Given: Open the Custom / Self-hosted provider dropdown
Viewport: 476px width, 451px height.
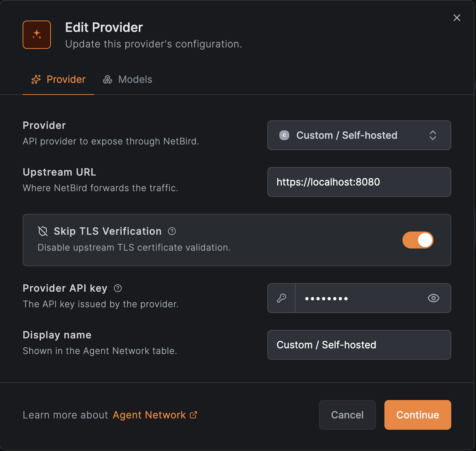Looking at the screenshot, I should click(x=359, y=135).
